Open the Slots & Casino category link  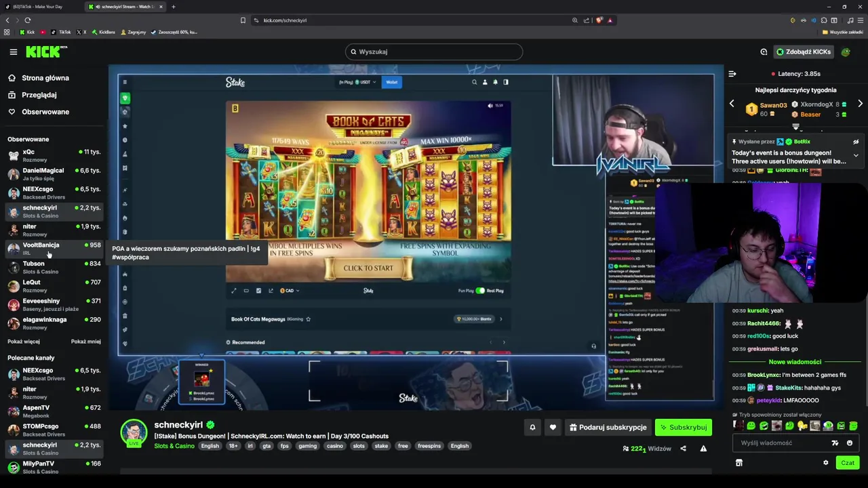click(x=174, y=446)
